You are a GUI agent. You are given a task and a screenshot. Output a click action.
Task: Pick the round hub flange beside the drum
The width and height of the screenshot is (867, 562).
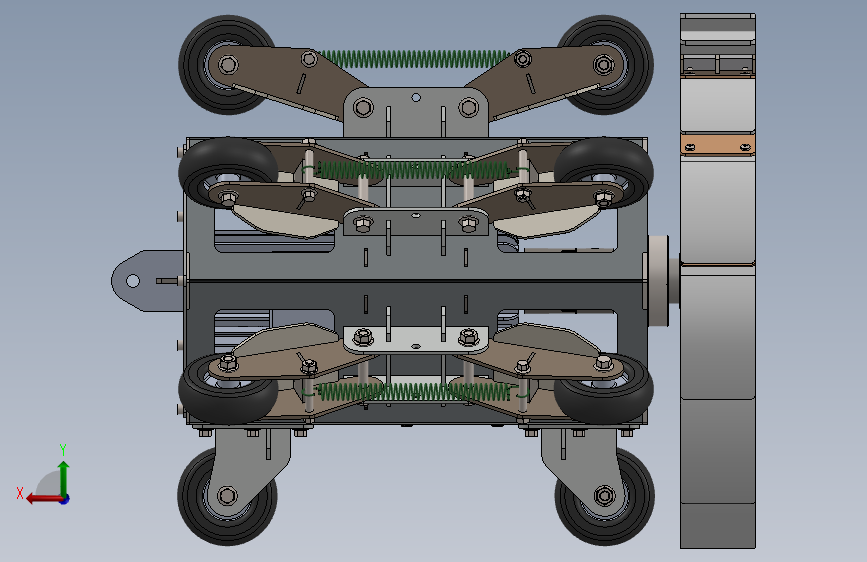point(659,281)
